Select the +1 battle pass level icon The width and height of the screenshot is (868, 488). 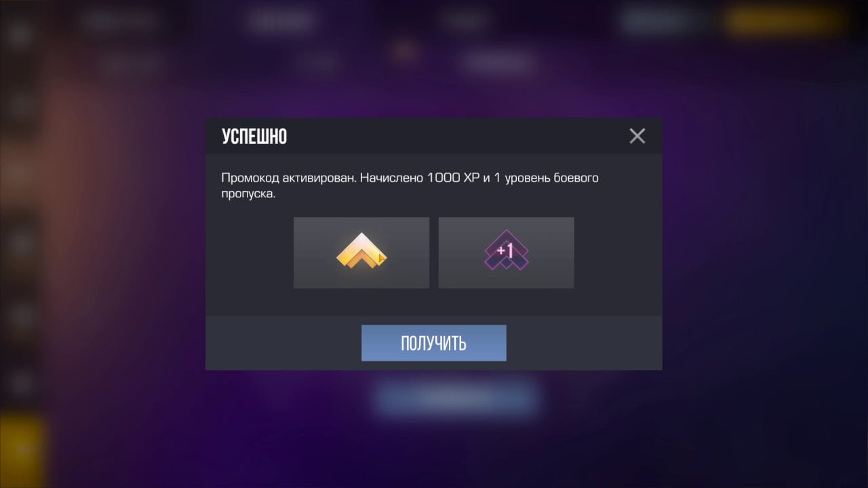click(506, 252)
